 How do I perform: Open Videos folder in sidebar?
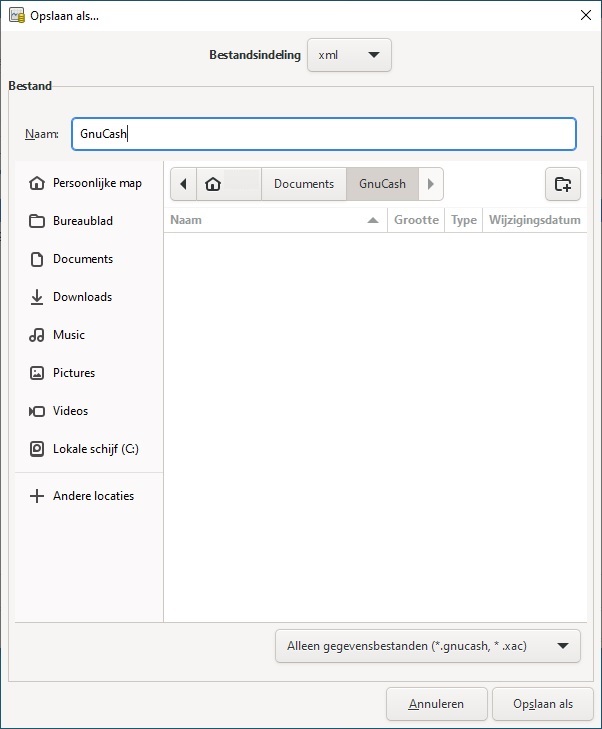(x=70, y=411)
